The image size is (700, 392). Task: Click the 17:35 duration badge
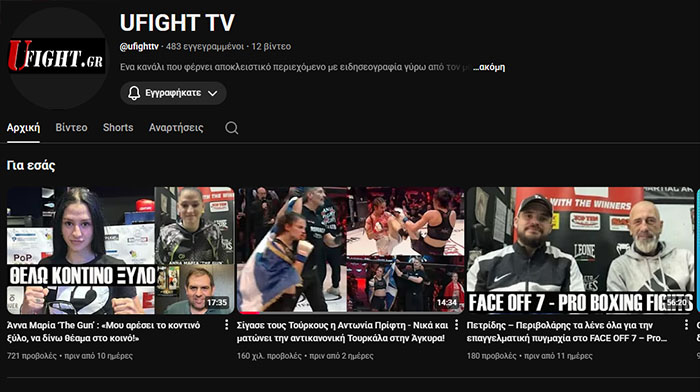(x=217, y=303)
